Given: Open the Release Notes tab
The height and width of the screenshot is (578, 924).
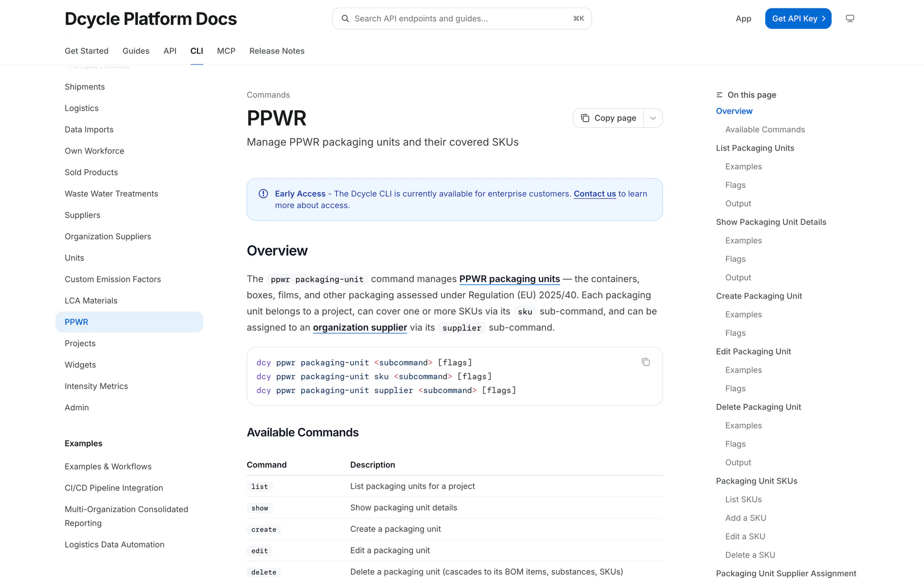Looking at the screenshot, I should [x=277, y=51].
